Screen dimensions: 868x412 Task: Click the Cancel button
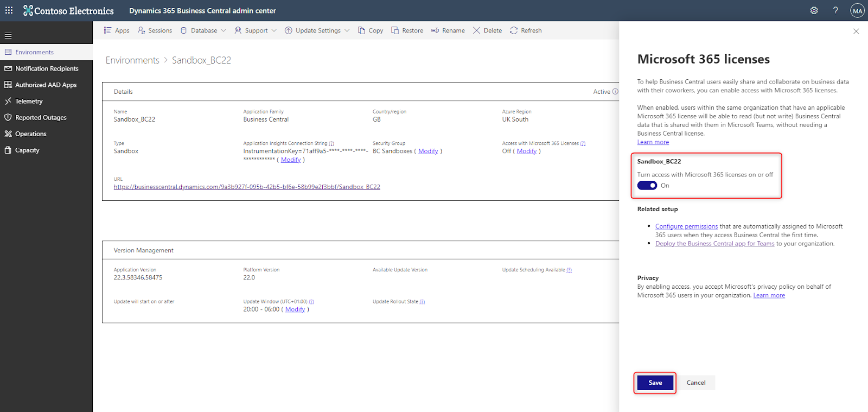pyautogui.click(x=696, y=383)
